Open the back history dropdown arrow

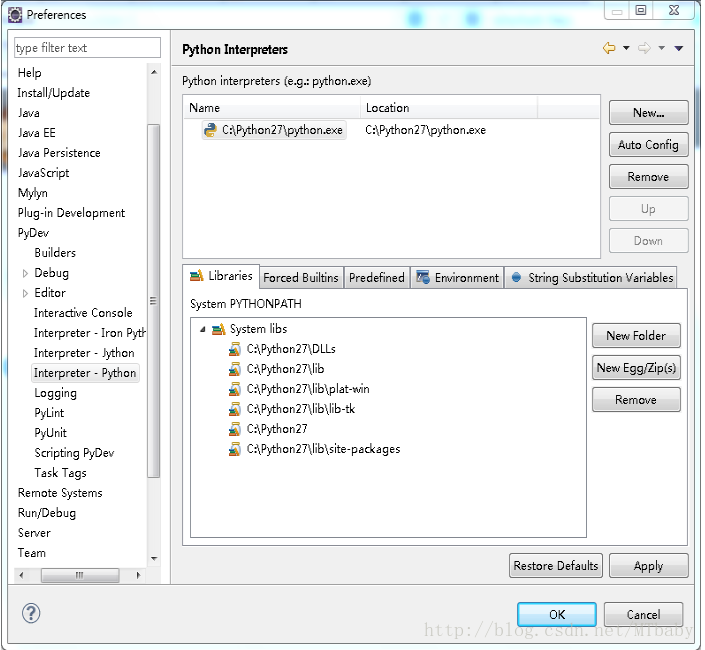coord(626,48)
